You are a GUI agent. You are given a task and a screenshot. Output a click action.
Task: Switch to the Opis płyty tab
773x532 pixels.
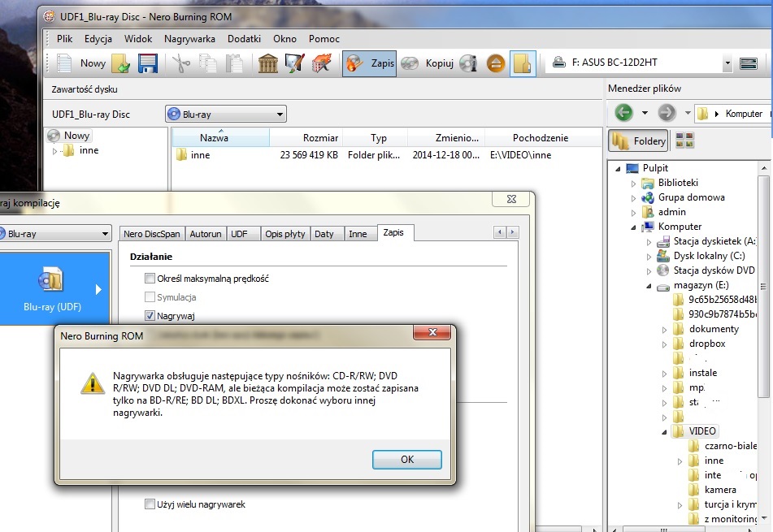[285, 234]
